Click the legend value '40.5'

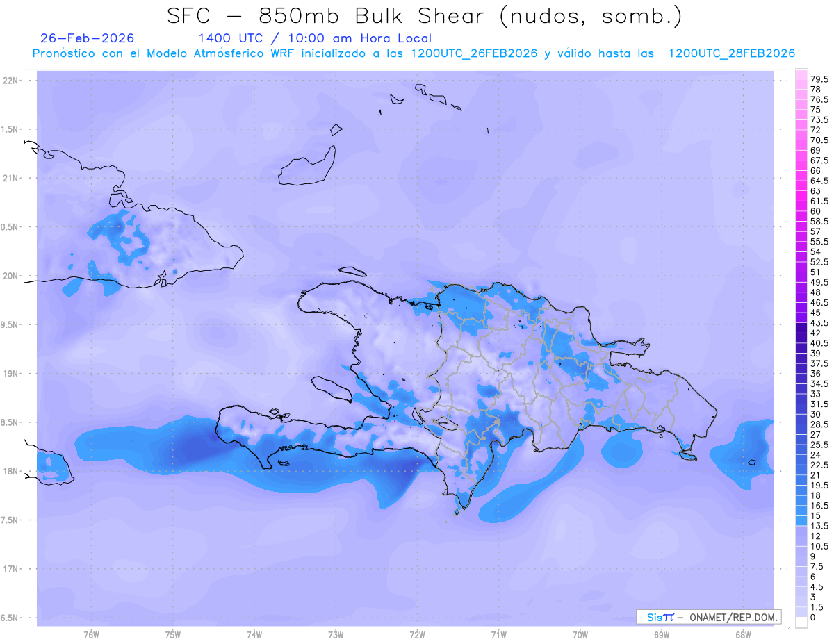821,343
